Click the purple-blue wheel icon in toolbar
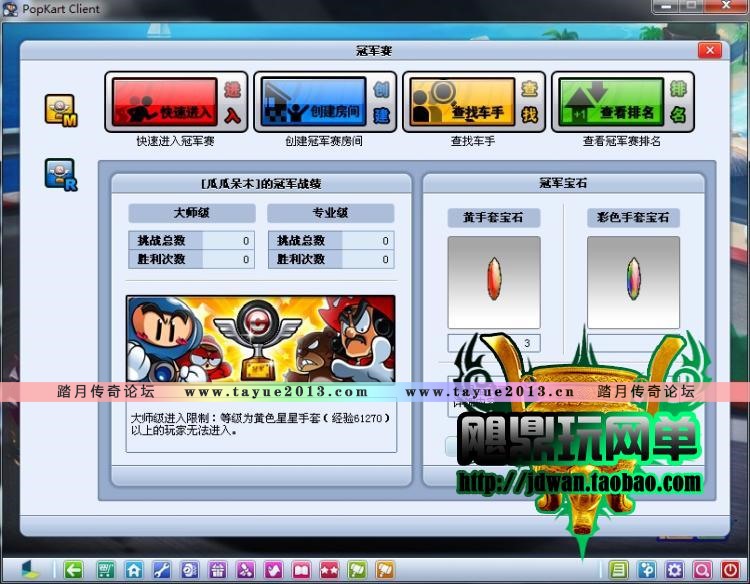 [189, 570]
